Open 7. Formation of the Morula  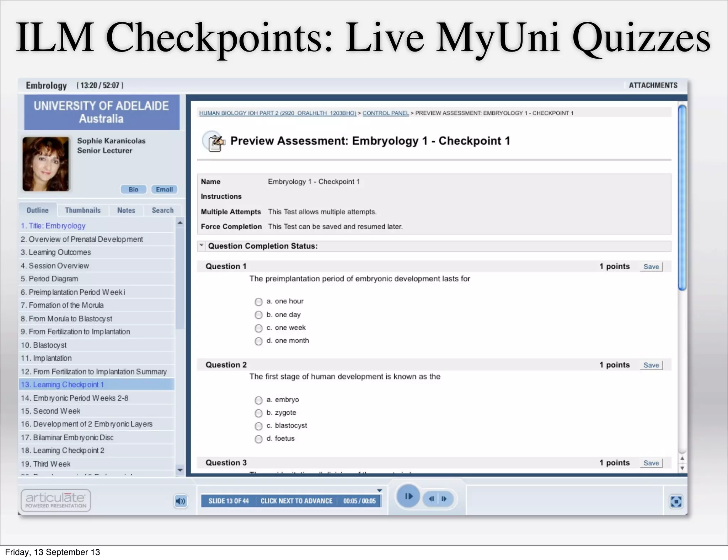[97, 305]
